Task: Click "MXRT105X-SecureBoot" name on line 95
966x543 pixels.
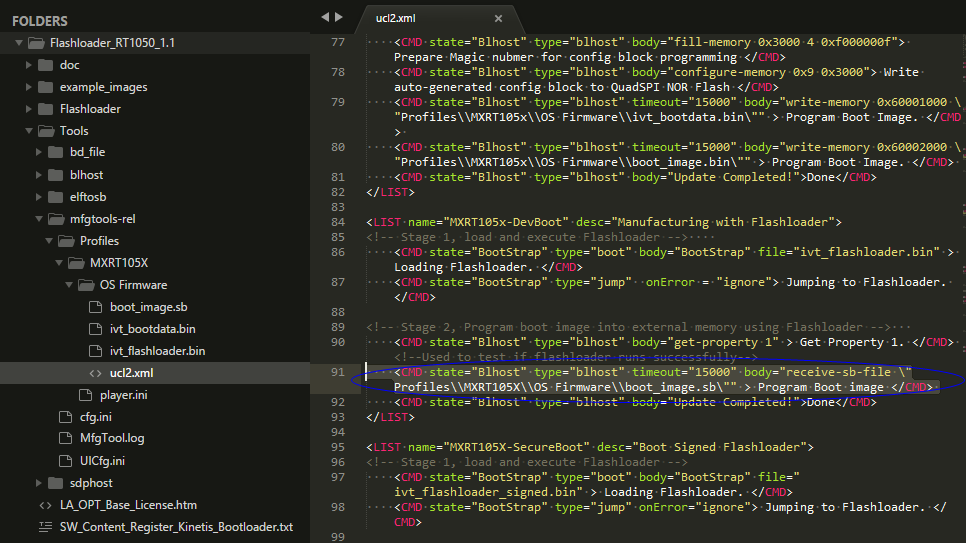Action: point(516,447)
